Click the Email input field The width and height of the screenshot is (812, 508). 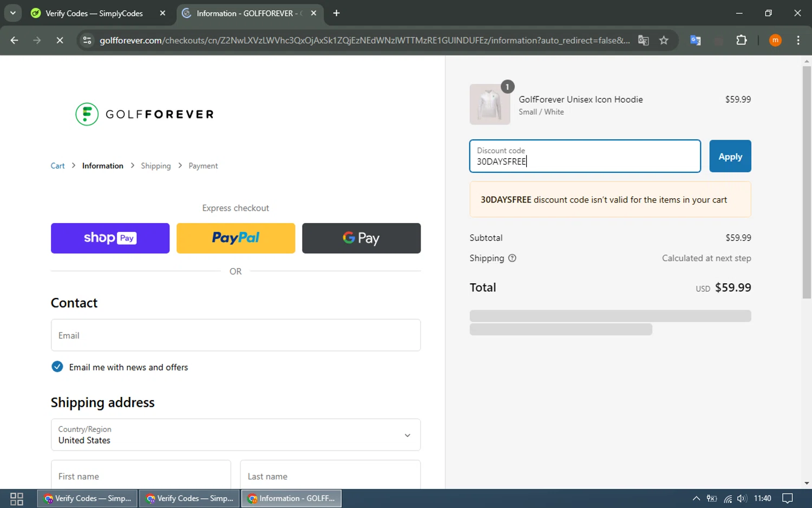coord(235,335)
